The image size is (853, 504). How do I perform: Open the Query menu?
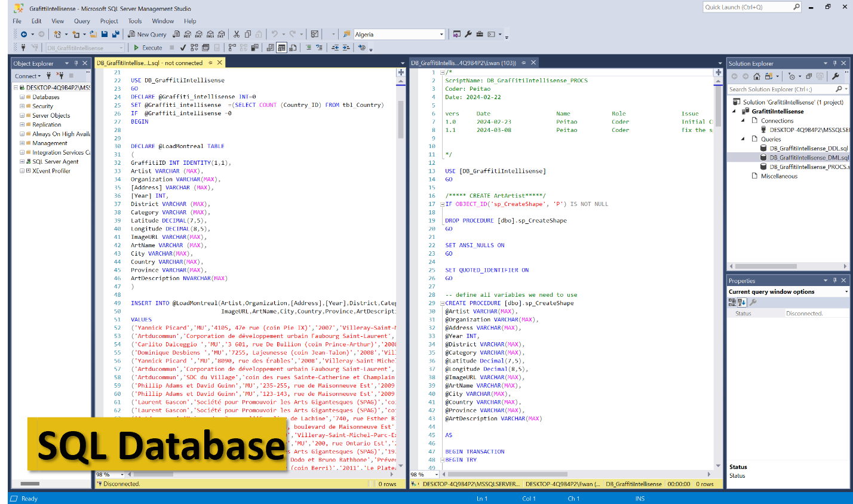[82, 21]
